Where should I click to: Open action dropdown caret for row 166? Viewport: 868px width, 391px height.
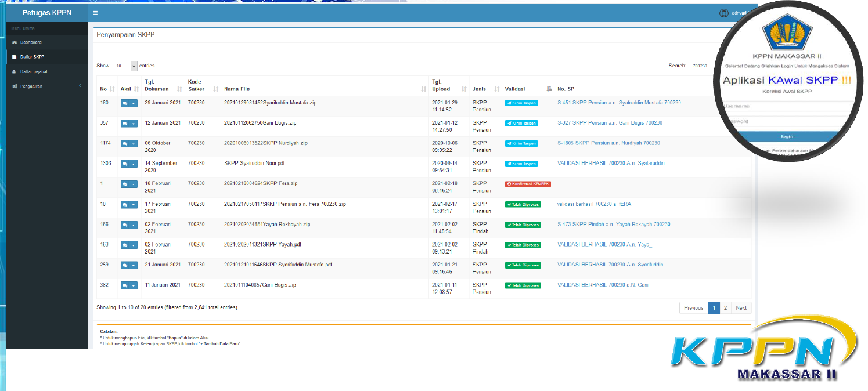point(134,225)
